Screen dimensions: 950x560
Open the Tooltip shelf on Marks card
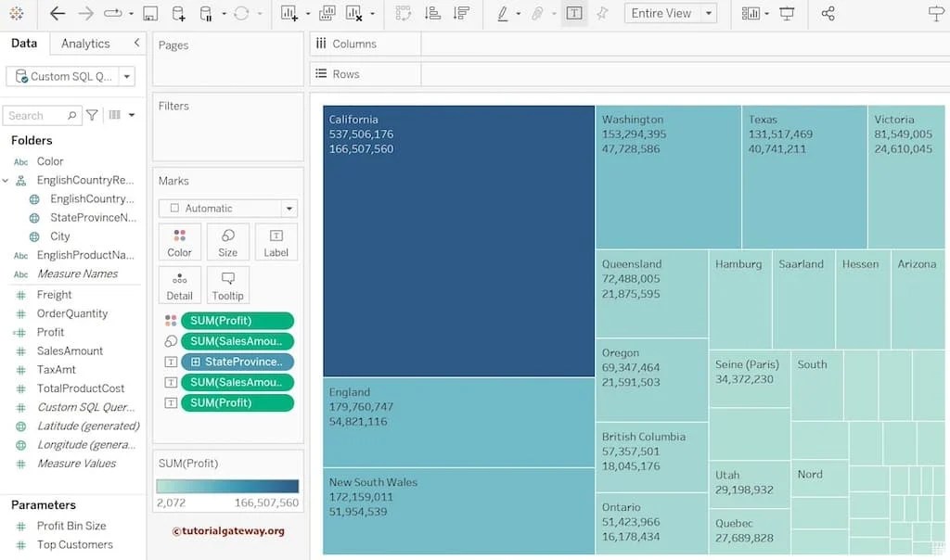(227, 285)
